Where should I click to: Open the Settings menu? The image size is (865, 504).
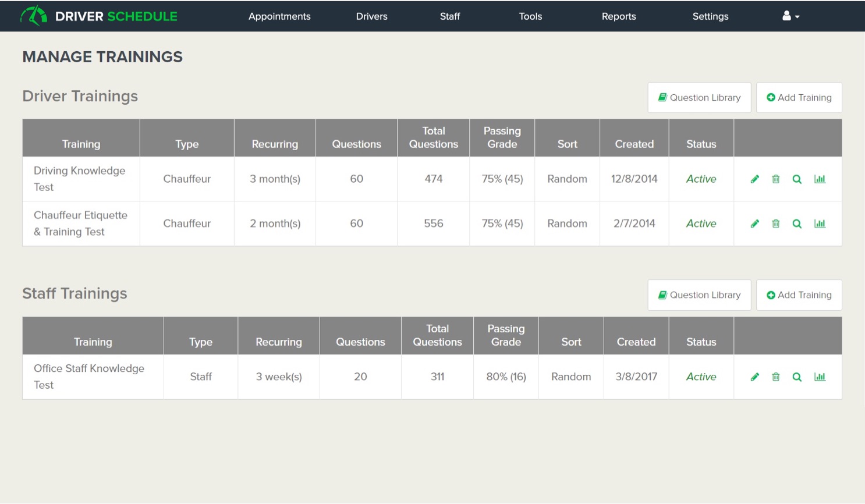point(710,16)
